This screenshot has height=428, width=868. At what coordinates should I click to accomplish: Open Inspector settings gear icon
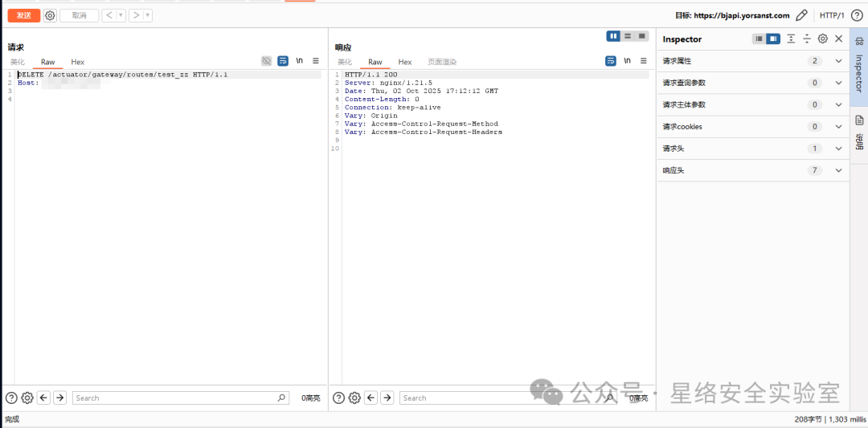pyautogui.click(x=823, y=39)
